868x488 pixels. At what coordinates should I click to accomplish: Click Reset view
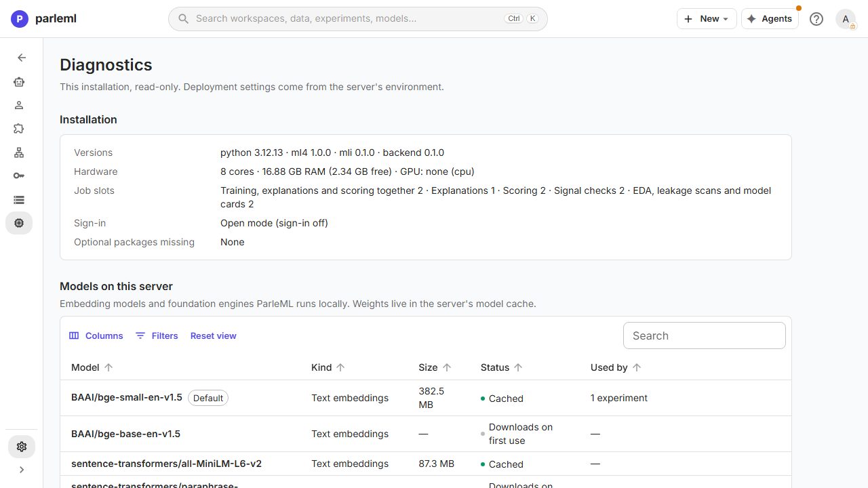pyautogui.click(x=214, y=335)
